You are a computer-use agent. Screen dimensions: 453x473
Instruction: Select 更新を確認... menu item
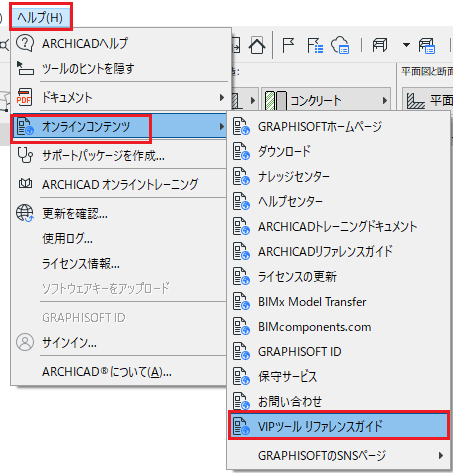click(x=120, y=213)
